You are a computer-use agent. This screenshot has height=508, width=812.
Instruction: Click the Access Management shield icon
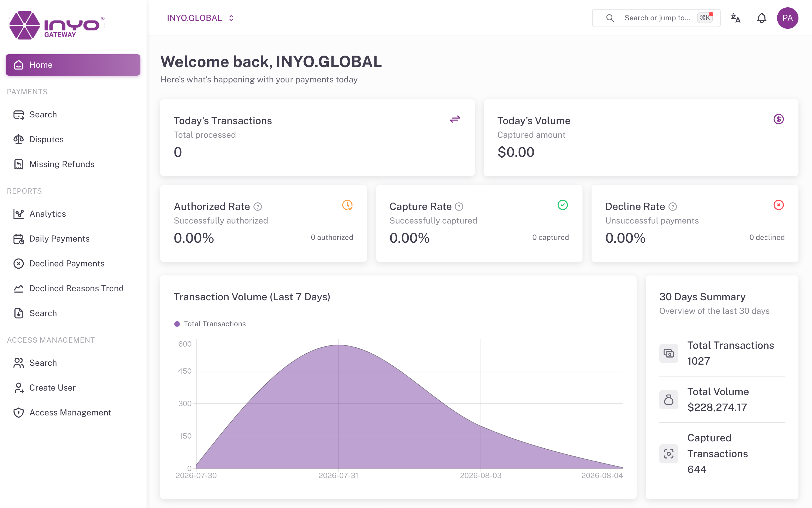point(18,413)
